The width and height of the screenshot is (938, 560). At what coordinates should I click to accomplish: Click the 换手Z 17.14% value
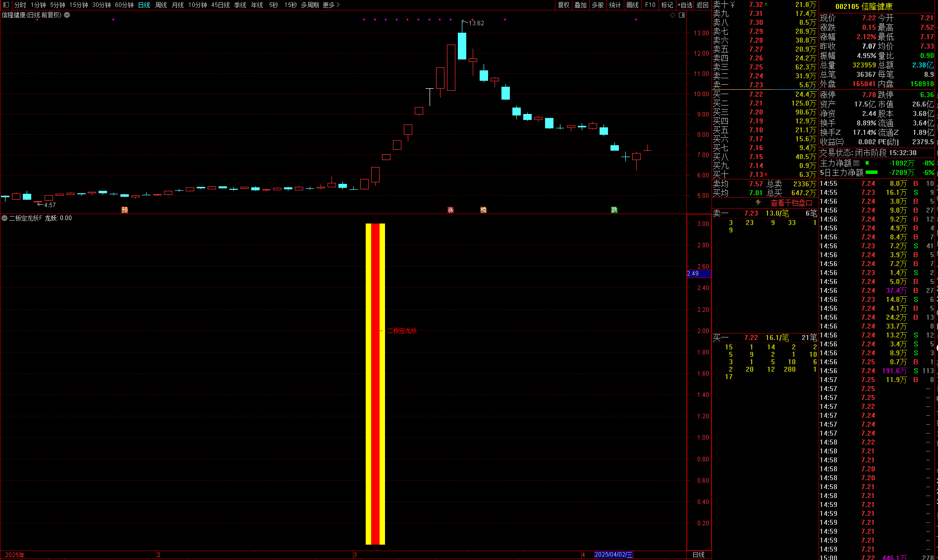864,132
